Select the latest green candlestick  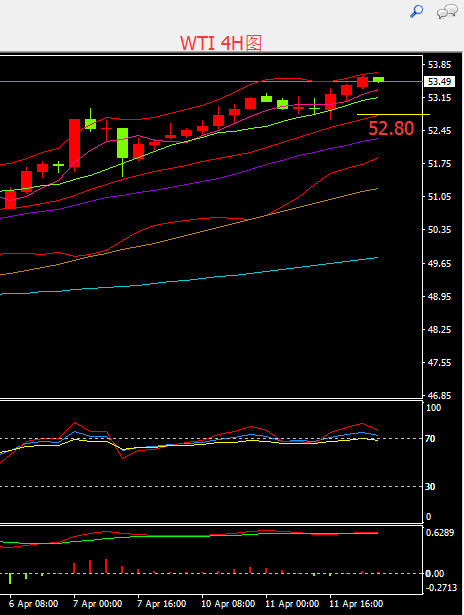tap(378, 80)
